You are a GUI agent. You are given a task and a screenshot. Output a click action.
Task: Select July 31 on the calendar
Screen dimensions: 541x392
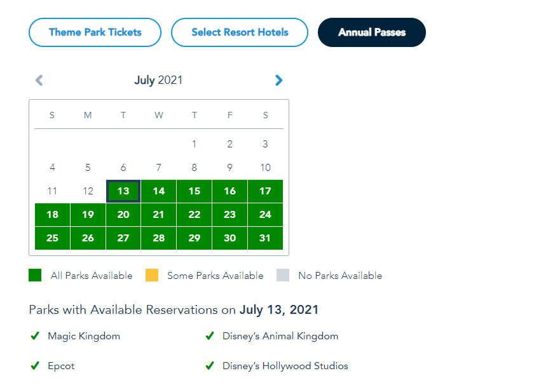pos(265,238)
